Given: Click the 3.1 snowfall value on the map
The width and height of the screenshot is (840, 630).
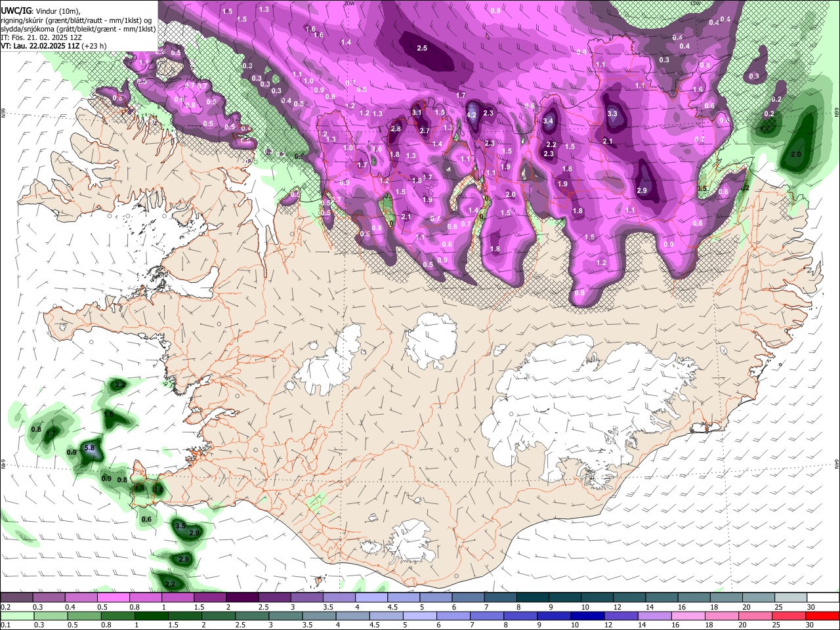Looking at the screenshot, I should [417, 112].
